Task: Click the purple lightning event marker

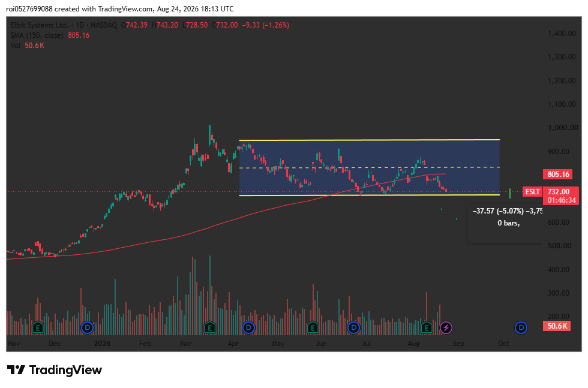Action: [x=446, y=328]
